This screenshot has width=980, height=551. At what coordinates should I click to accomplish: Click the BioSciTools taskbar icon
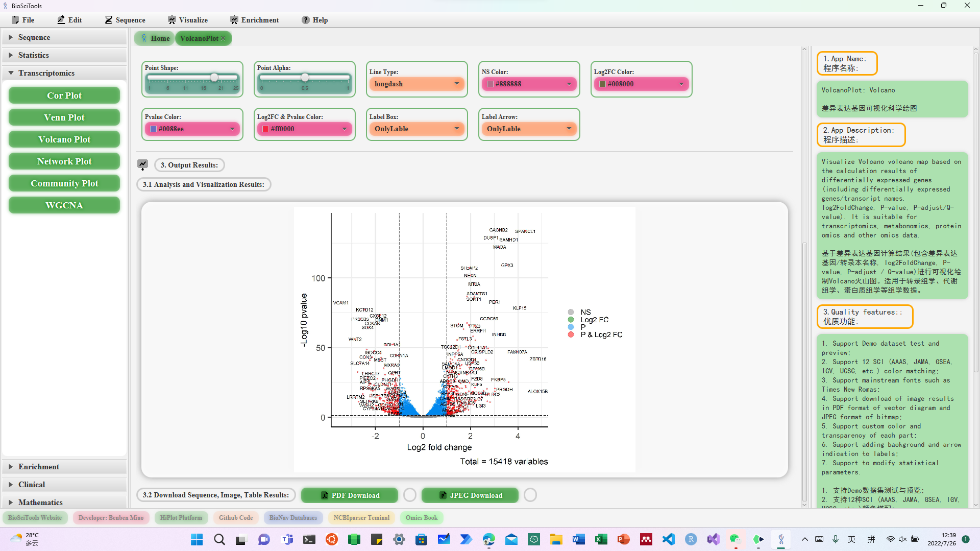coord(780,539)
